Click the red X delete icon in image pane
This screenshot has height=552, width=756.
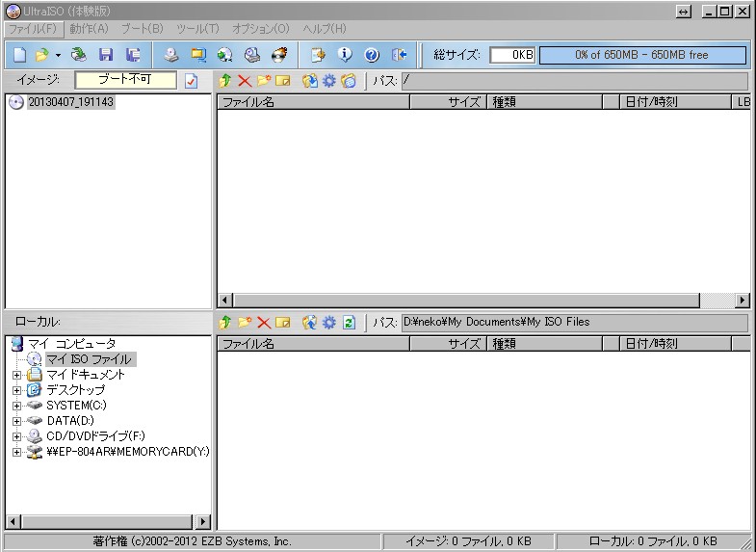click(x=245, y=81)
